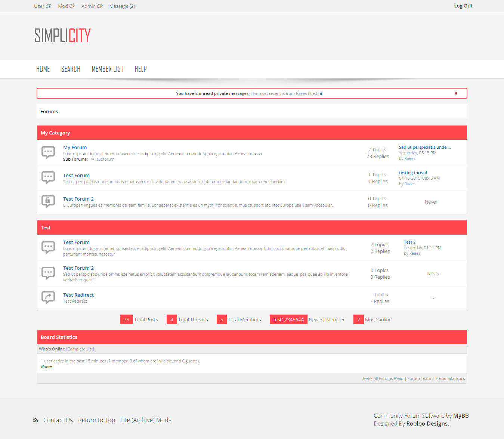The image size is (504, 439).
Task: Click the Simplicity site logo
Action: click(62, 35)
